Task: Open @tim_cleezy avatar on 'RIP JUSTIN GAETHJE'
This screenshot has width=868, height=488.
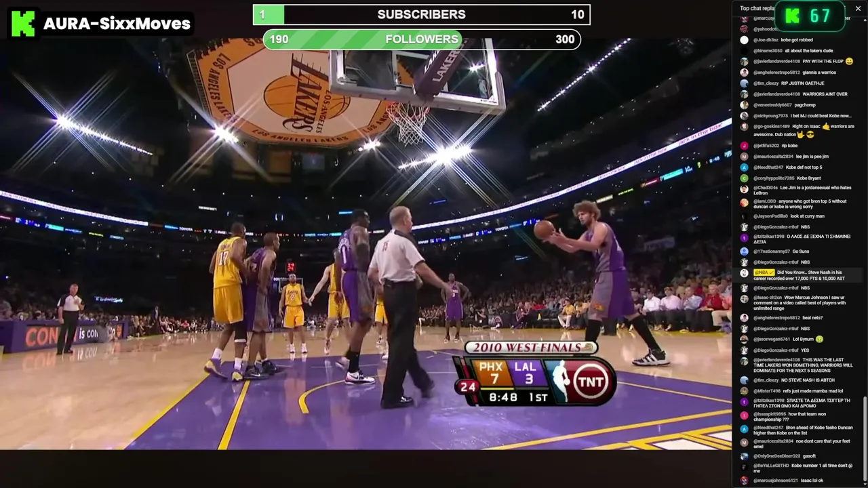Action: (744, 83)
